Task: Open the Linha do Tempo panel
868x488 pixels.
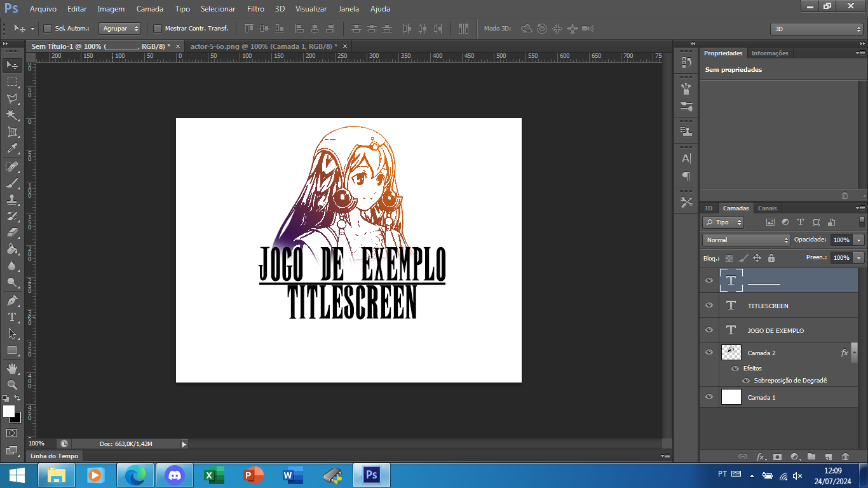Action: 54,456
